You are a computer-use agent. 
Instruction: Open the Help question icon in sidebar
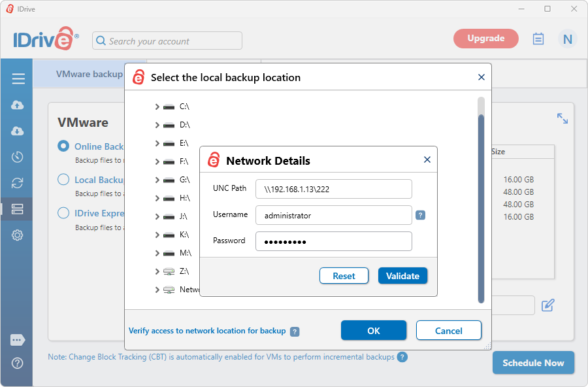click(17, 363)
